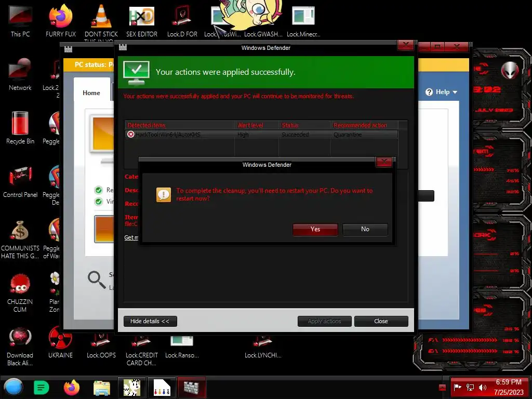Open the Lock.OOPS desktop icon
This screenshot has height=399, width=532.
pyautogui.click(x=101, y=346)
